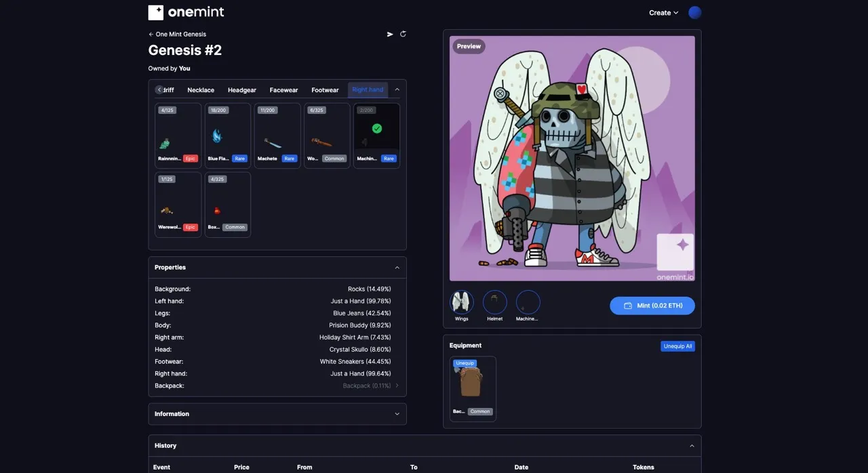868x473 pixels.
Task: Toggle the selected Machine gun card checkmark
Action: (x=377, y=128)
